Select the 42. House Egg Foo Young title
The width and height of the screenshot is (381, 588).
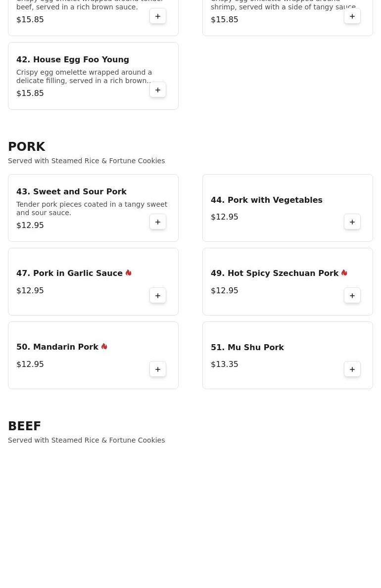pos(72,60)
